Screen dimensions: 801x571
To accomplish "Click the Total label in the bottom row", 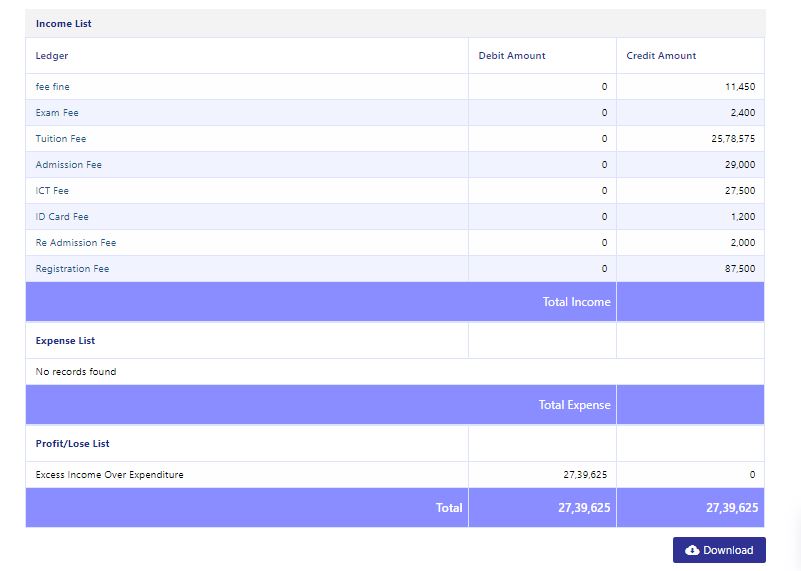I will (x=449, y=508).
